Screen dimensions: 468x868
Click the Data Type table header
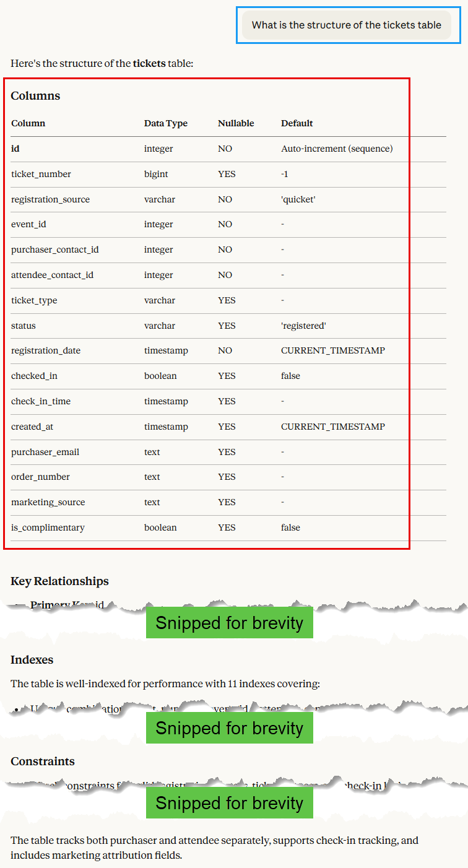click(165, 123)
